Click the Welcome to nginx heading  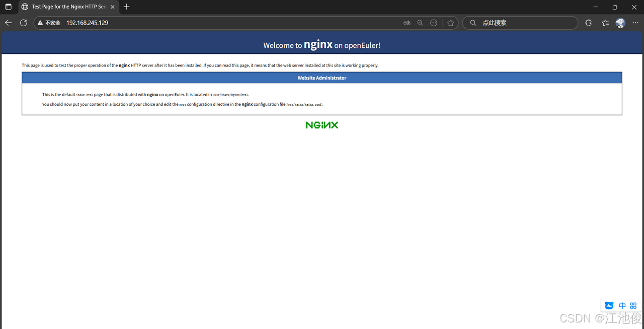(322, 45)
